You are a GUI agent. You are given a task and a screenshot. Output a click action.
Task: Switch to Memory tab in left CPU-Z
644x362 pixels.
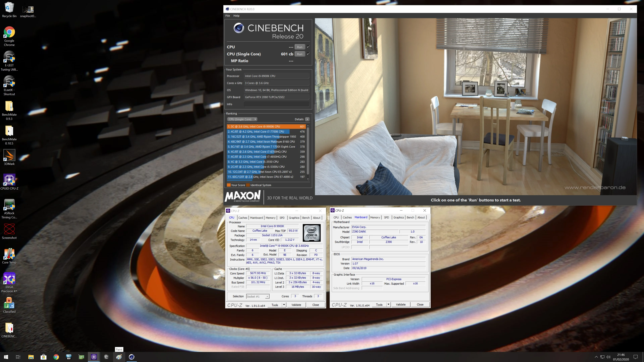pos(271,218)
